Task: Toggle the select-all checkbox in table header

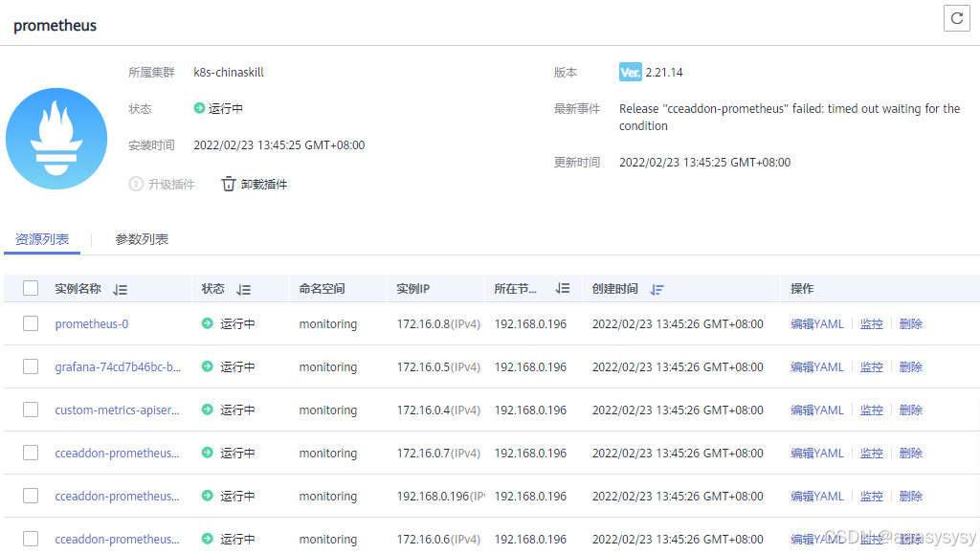Action: 31,288
